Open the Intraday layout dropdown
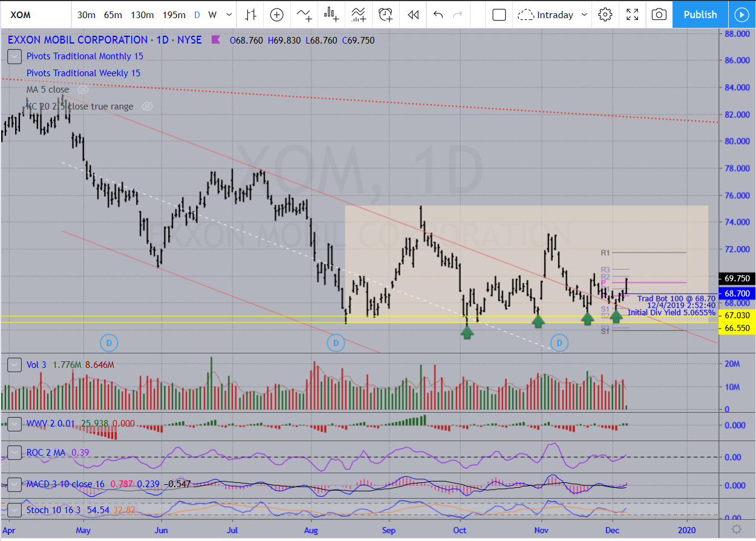 551,15
